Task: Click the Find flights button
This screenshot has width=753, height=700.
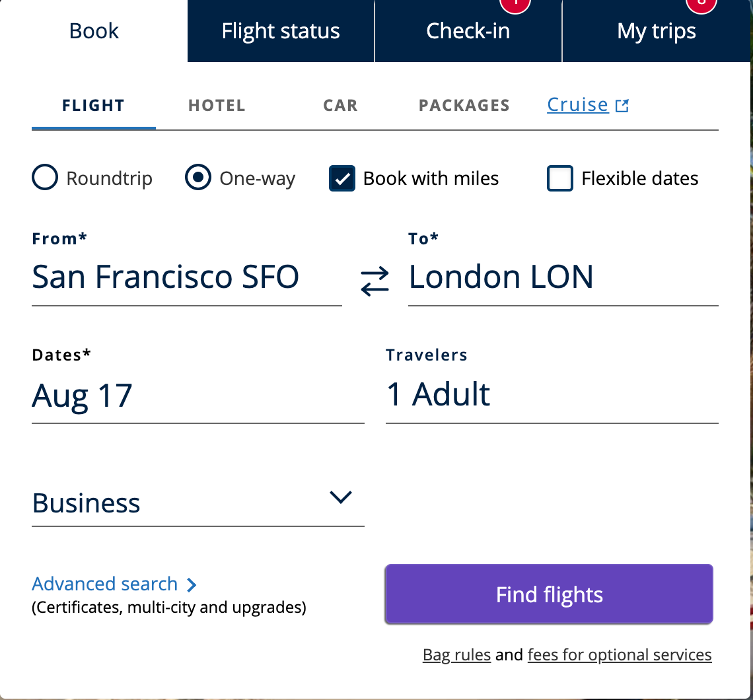Action: coord(548,594)
